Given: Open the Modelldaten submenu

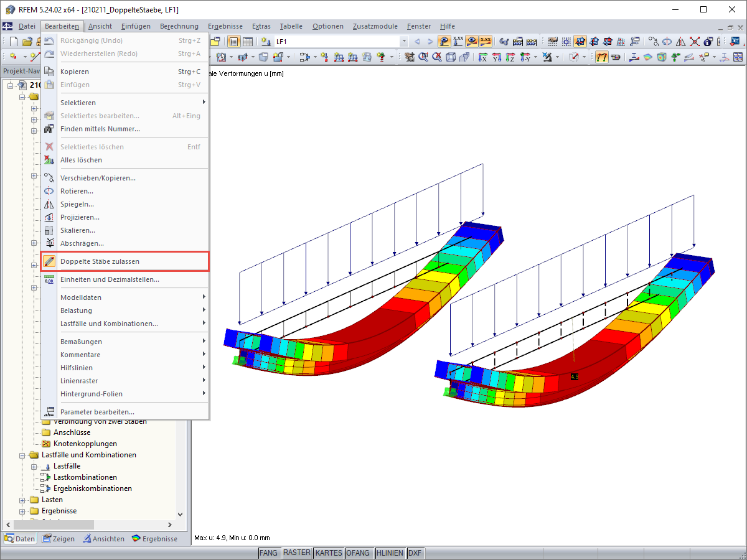Looking at the screenshot, I should 125,297.
